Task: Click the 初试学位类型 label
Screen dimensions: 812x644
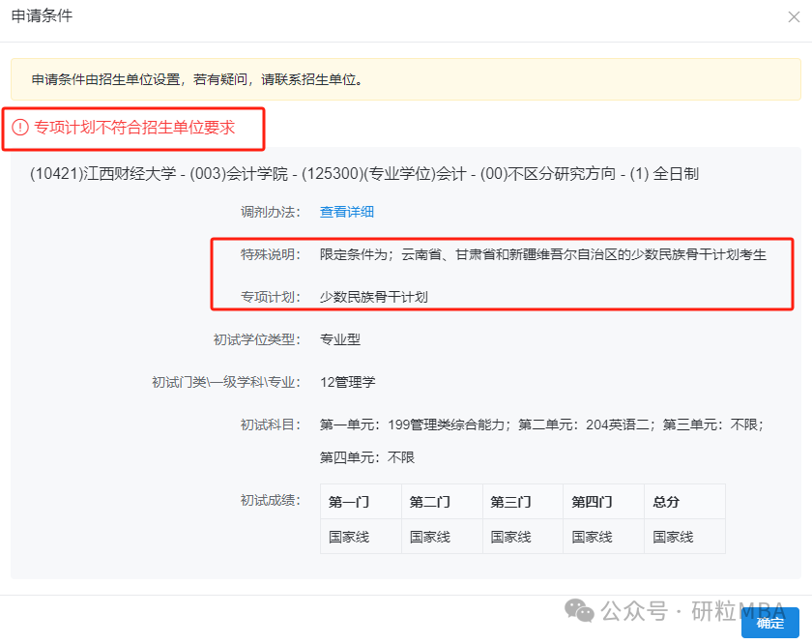Action: pos(256,339)
